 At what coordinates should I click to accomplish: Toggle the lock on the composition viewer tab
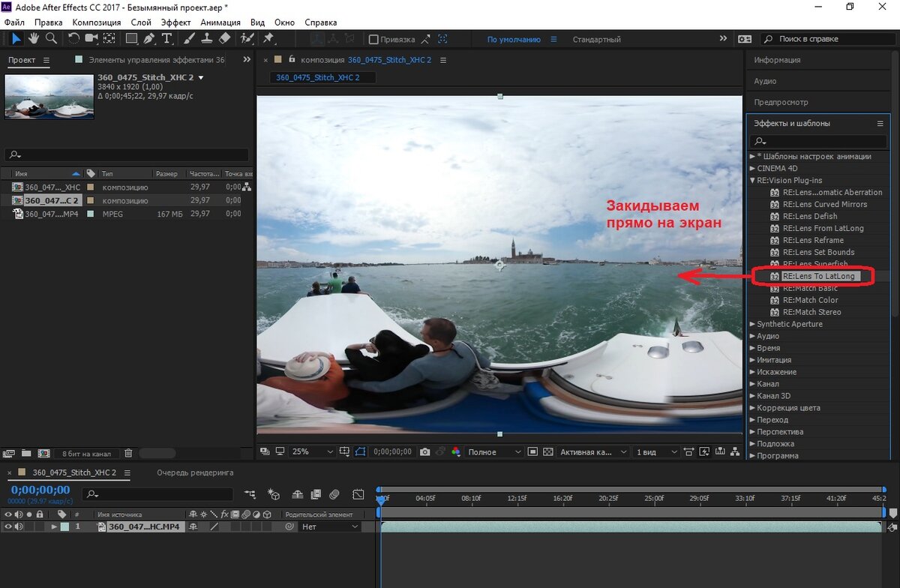[x=291, y=59]
